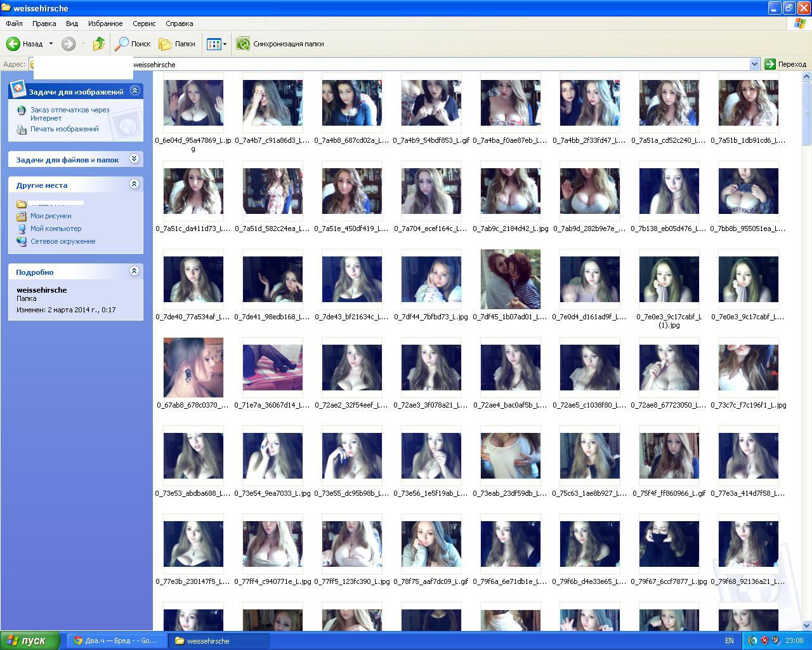Click the Печать изображений link
The width and height of the screenshot is (812, 650).
[65, 129]
